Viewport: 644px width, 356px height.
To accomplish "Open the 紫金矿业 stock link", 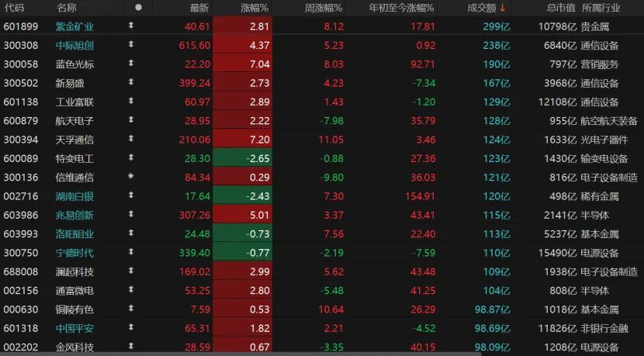I will 74,26.
